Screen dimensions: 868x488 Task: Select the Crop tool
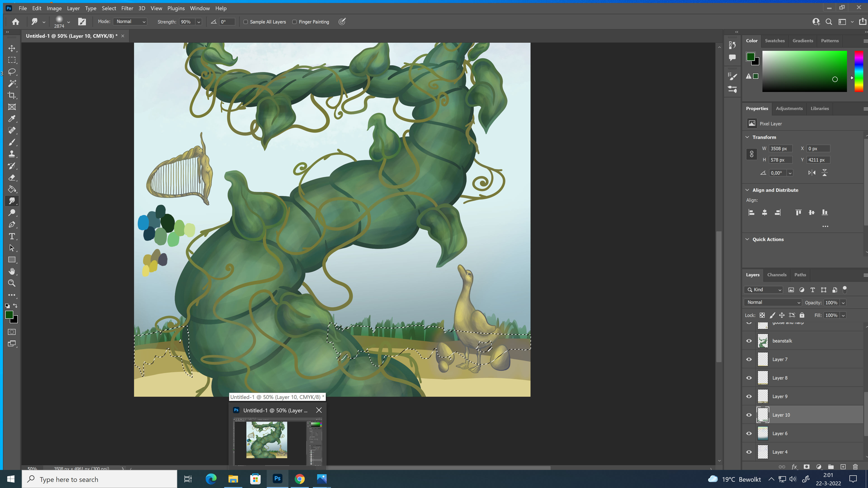[12, 95]
